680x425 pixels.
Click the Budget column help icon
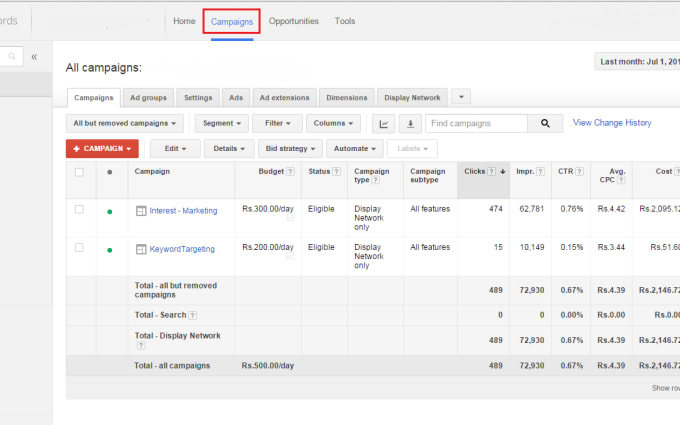(x=290, y=171)
